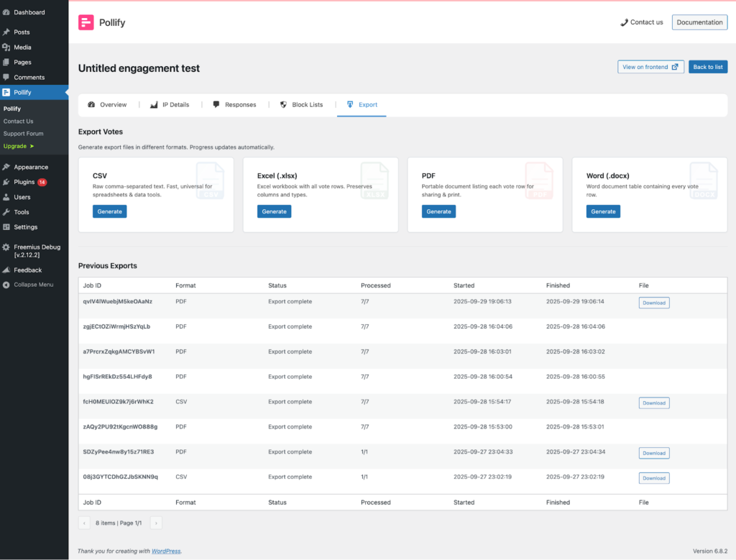The image size is (736, 560).
Task: Click the Freemius Debug gear icon
Action: pos(6,247)
